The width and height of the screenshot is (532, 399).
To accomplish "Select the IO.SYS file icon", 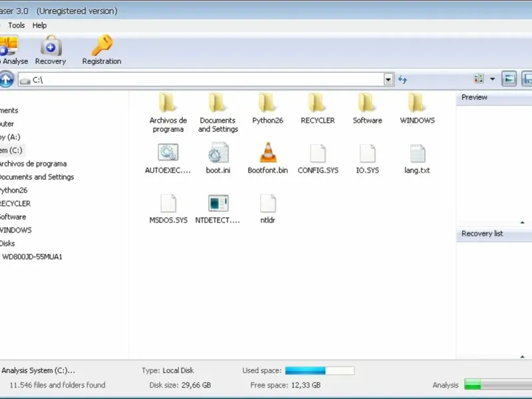I will click(368, 154).
